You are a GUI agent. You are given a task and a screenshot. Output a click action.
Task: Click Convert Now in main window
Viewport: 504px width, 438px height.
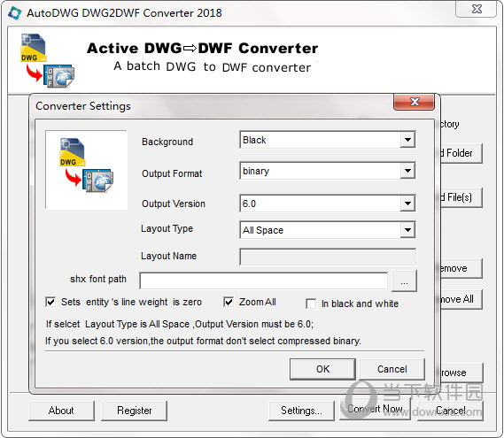click(375, 409)
